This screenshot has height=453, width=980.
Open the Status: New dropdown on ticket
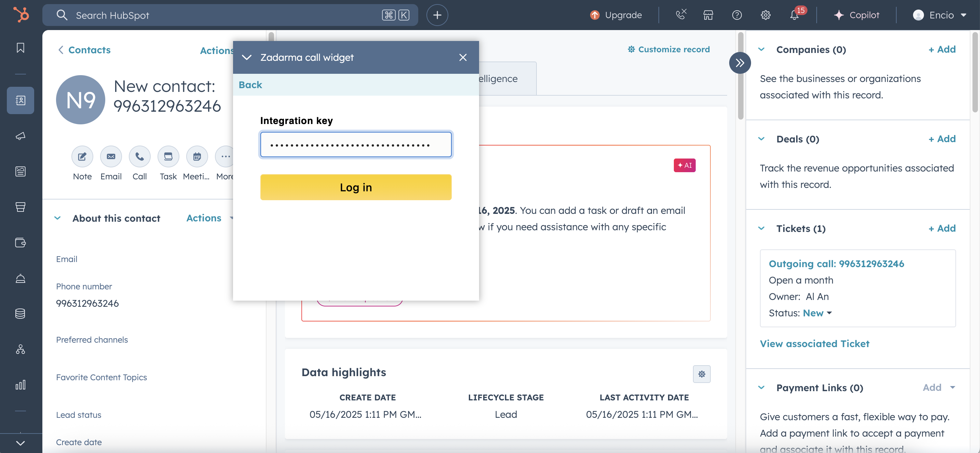click(x=817, y=313)
